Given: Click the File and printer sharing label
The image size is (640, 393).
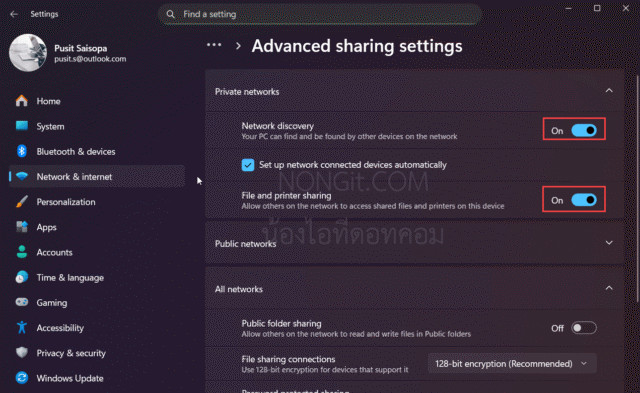Looking at the screenshot, I should (286, 195).
